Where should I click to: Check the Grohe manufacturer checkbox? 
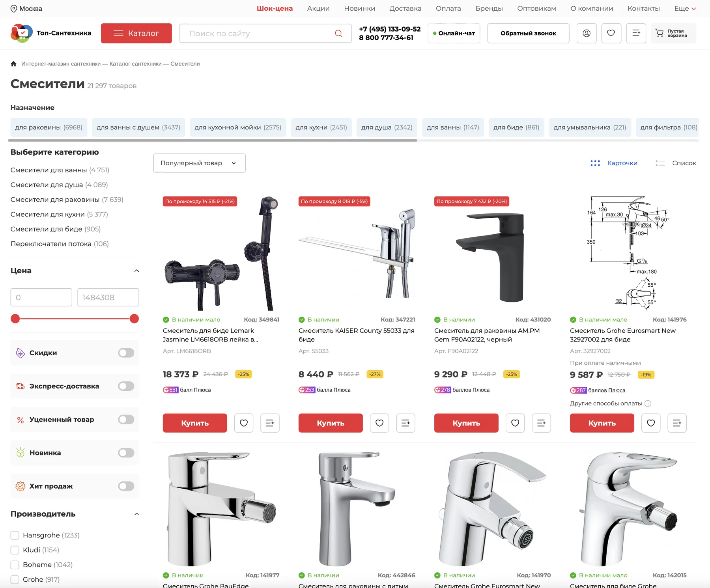[x=15, y=580]
